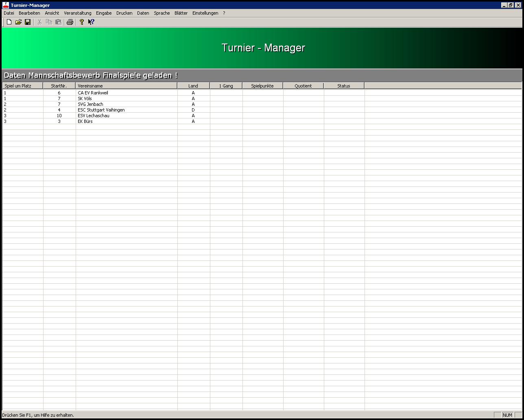Click the Save diskette toolbar icon
Viewport: 524px width, 420px height.
pos(28,22)
